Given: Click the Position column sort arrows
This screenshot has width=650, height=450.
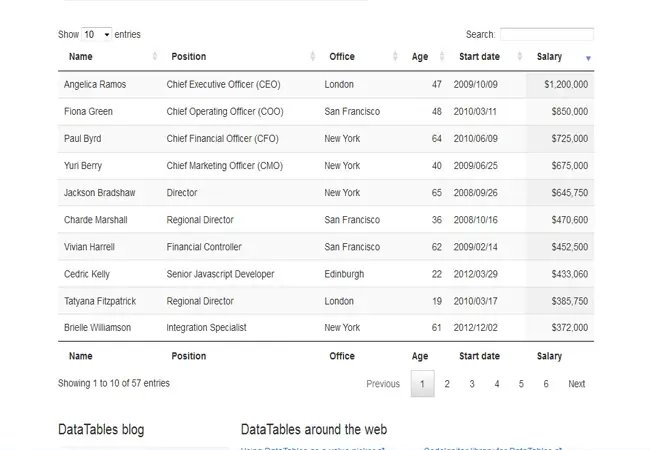Looking at the screenshot, I should click(313, 56).
